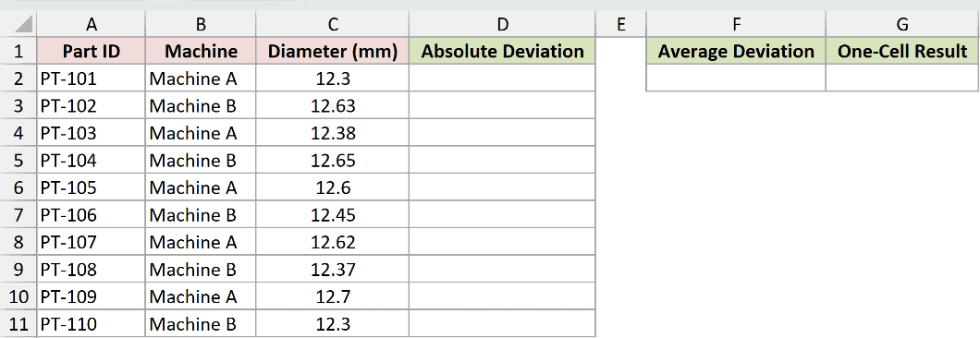
Task: Select cell containing PT-108
Action: point(92,270)
